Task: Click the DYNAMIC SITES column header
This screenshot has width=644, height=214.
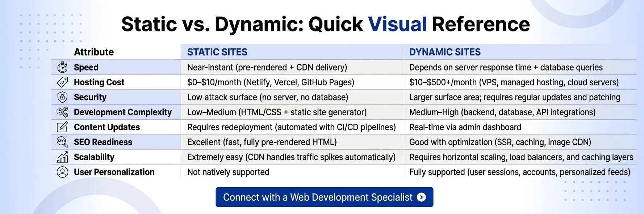Action: (445, 52)
